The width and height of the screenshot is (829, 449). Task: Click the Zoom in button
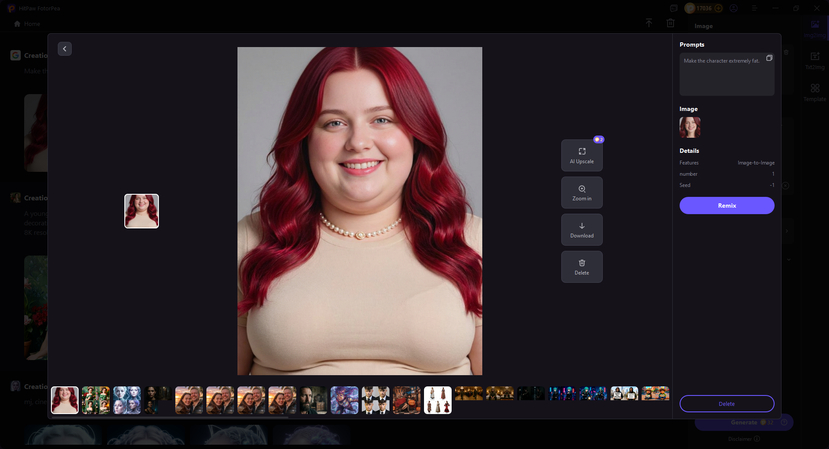(581, 192)
